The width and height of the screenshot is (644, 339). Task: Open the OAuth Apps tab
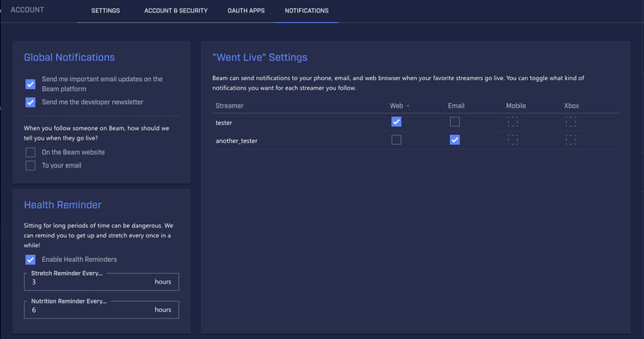[246, 11]
